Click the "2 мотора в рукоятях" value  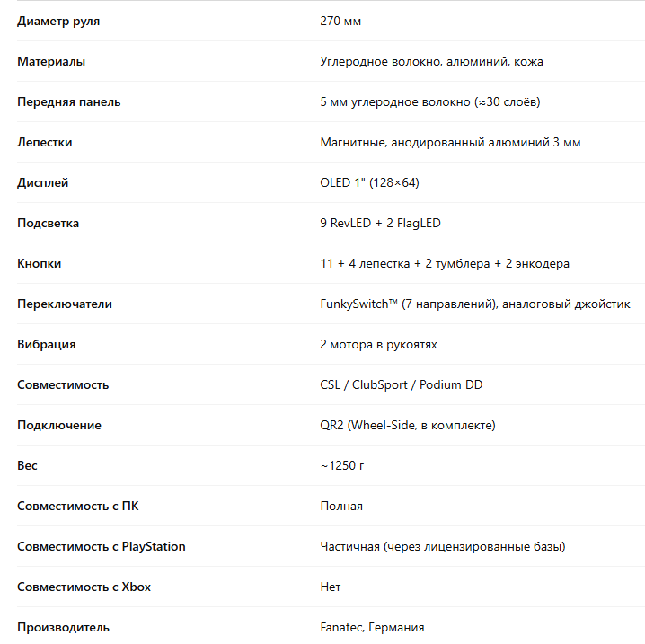pyautogui.click(x=378, y=344)
